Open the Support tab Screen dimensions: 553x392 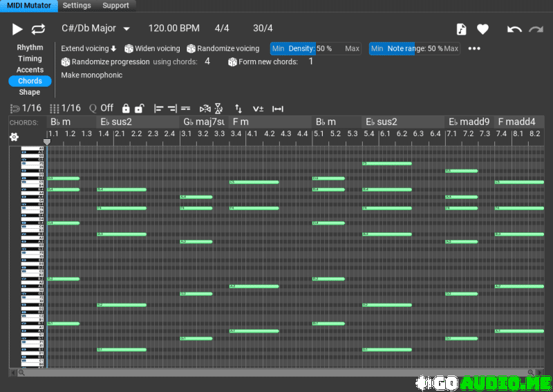click(115, 6)
